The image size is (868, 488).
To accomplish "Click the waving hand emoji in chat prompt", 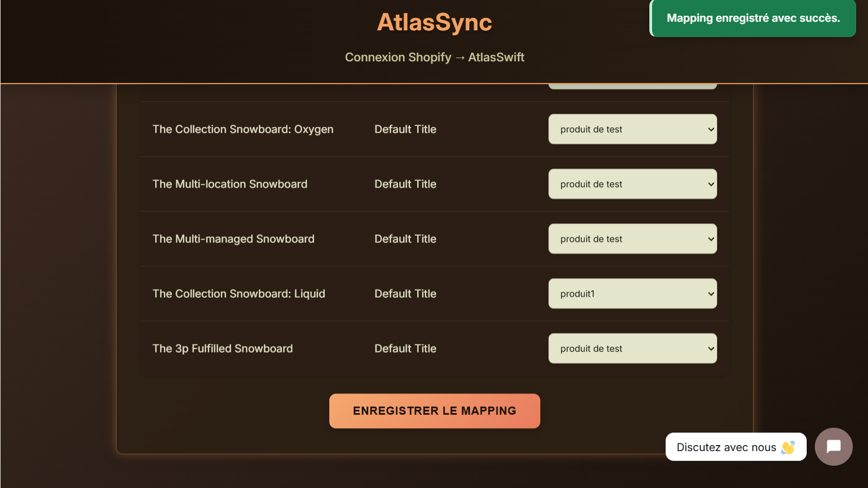I will (x=788, y=447).
